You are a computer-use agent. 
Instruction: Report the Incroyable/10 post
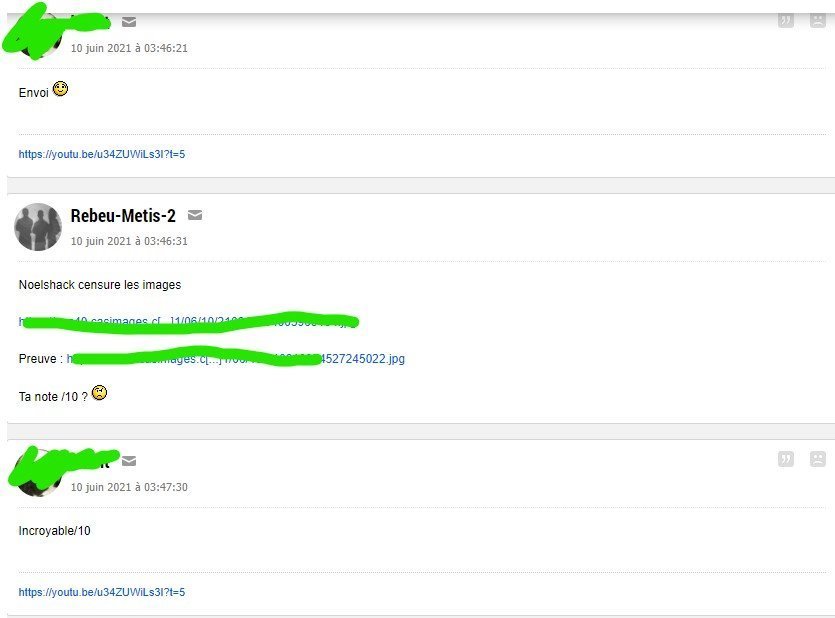pyautogui.click(x=817, y=459)
